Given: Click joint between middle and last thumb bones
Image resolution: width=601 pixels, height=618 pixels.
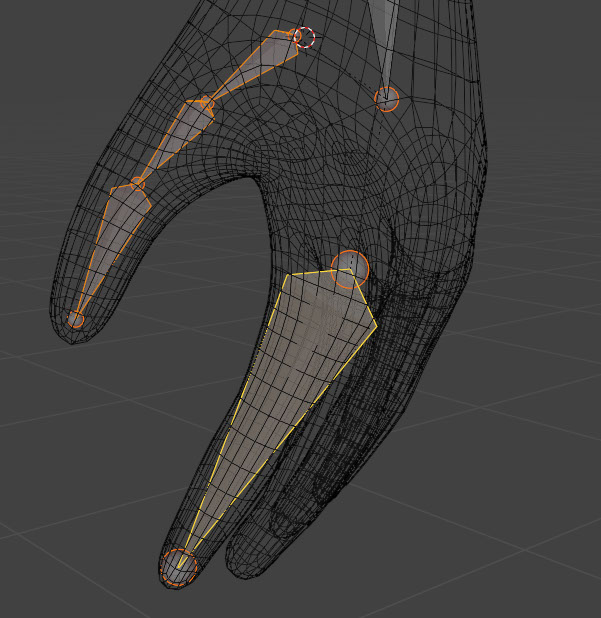Looking at the screenshot, I should point(137,185).
